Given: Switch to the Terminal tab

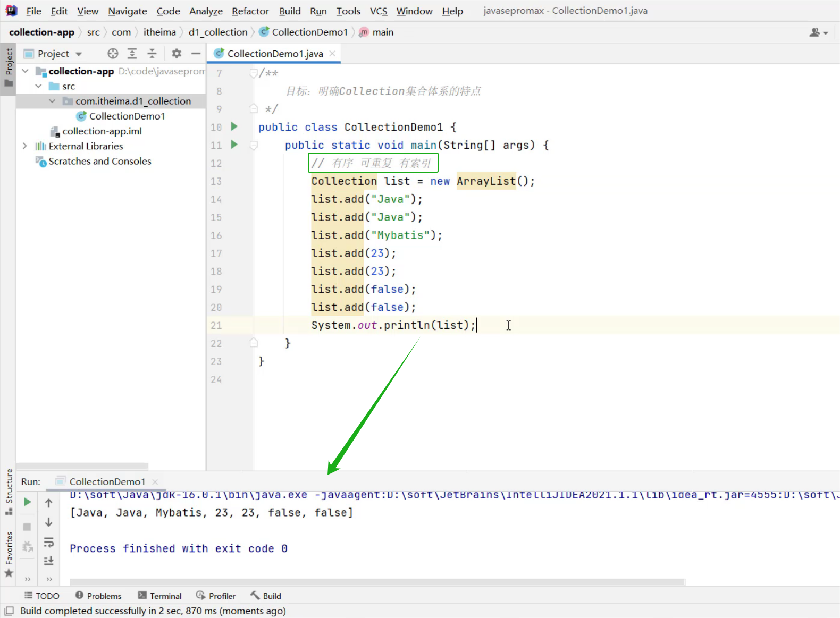Looking at the screenshot, I should (x=159, y=596).
